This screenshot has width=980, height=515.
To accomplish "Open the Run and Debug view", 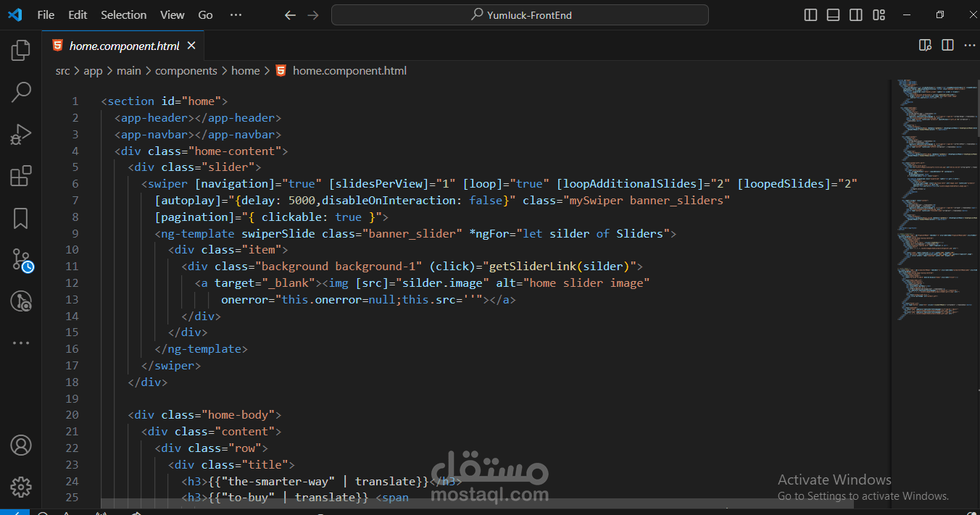I will (21, 134).
